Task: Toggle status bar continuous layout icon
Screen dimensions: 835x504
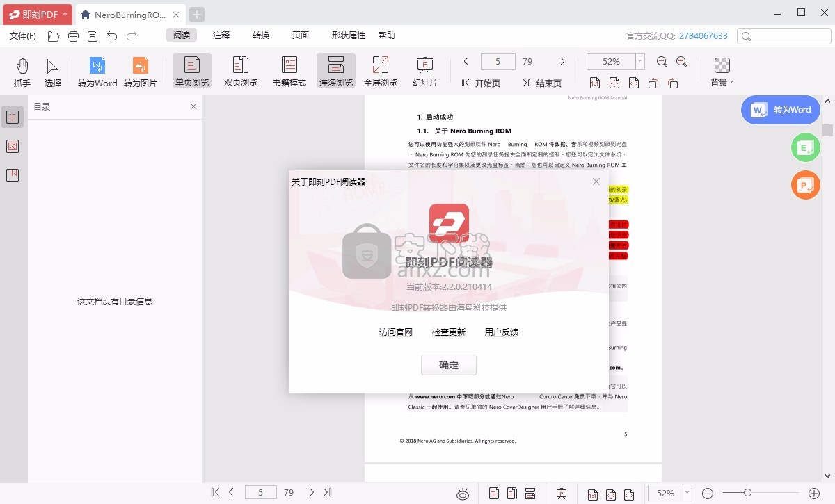Action: click(530, 494)
